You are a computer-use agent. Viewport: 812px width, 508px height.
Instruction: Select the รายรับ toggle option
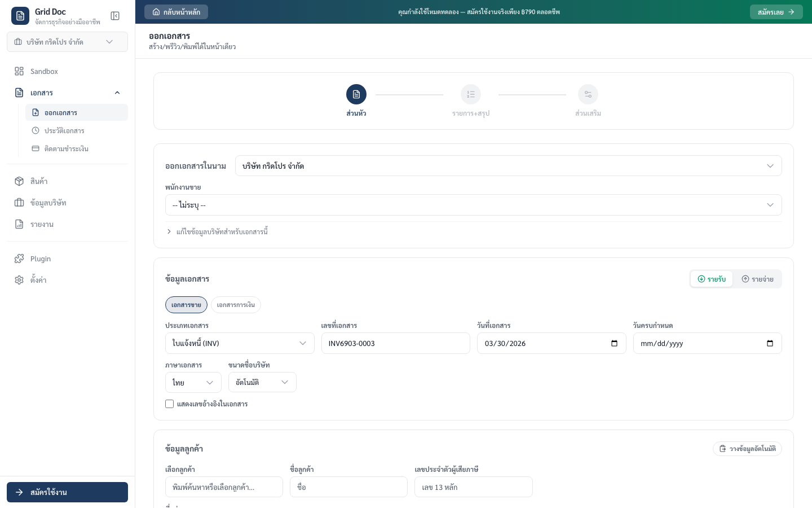tap(712, 279)
